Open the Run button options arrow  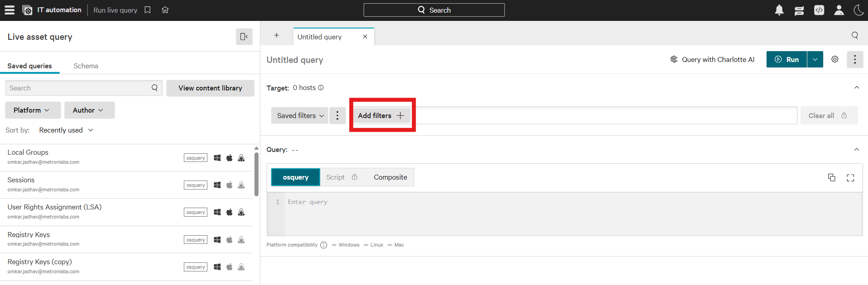coord(815,59)
